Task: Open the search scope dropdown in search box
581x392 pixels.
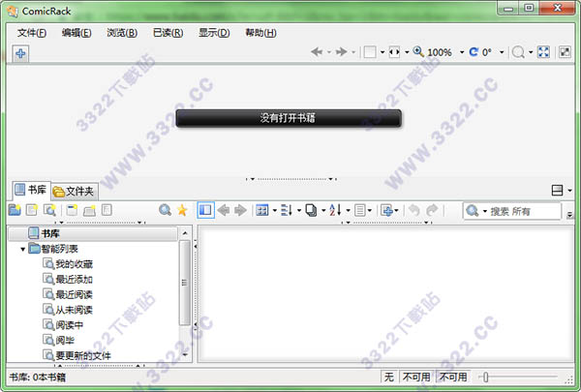Action: [484, 211]
